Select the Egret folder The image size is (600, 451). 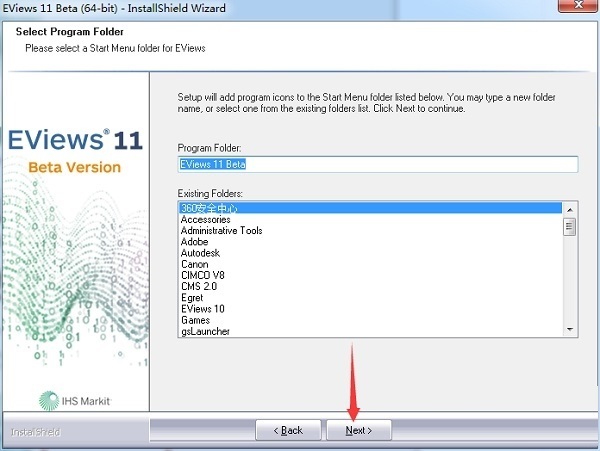370,298
